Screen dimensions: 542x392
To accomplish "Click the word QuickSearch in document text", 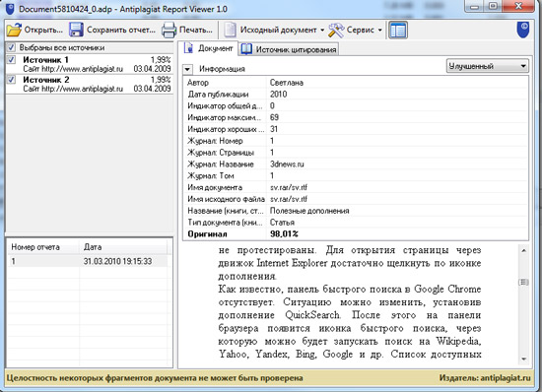I will point(312,315).
